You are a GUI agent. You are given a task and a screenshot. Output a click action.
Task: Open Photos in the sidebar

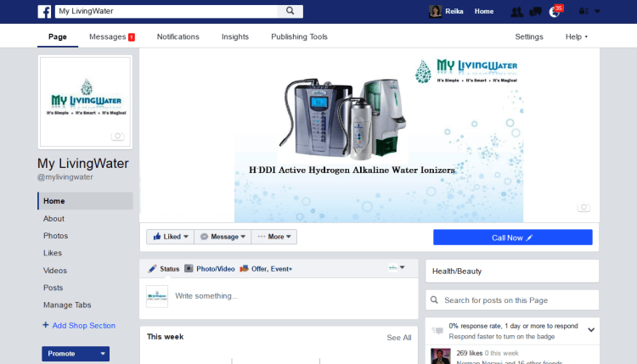tap(56, 236)
